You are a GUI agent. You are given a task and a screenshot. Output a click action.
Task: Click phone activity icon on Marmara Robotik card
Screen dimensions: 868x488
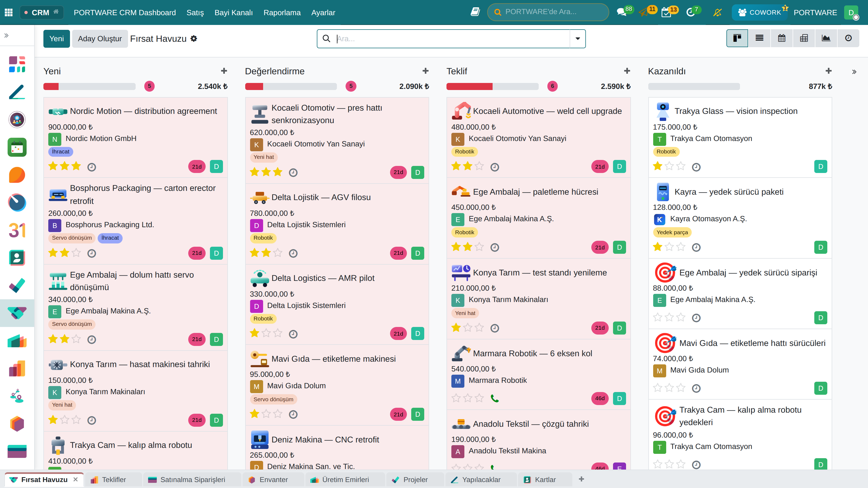[x=494, y=399]
